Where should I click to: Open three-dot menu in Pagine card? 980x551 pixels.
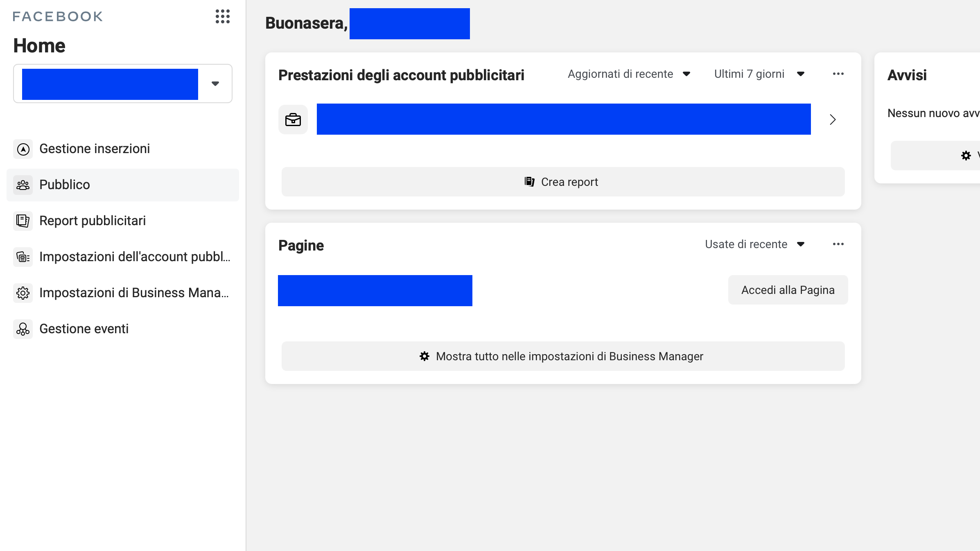click(x=838, y=244)
